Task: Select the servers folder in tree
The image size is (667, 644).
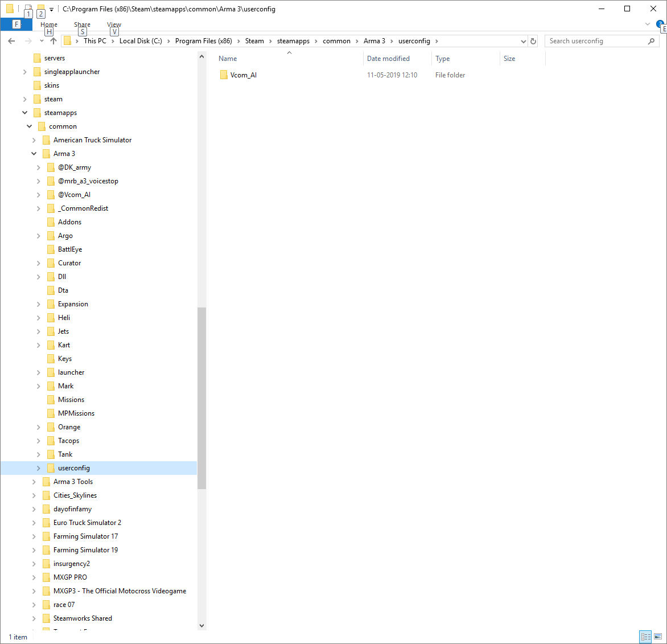Action: [x=55, y=58]
